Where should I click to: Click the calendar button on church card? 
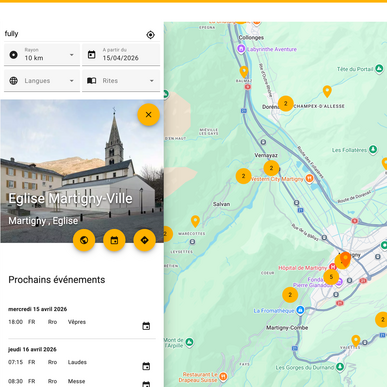point(114,240)
